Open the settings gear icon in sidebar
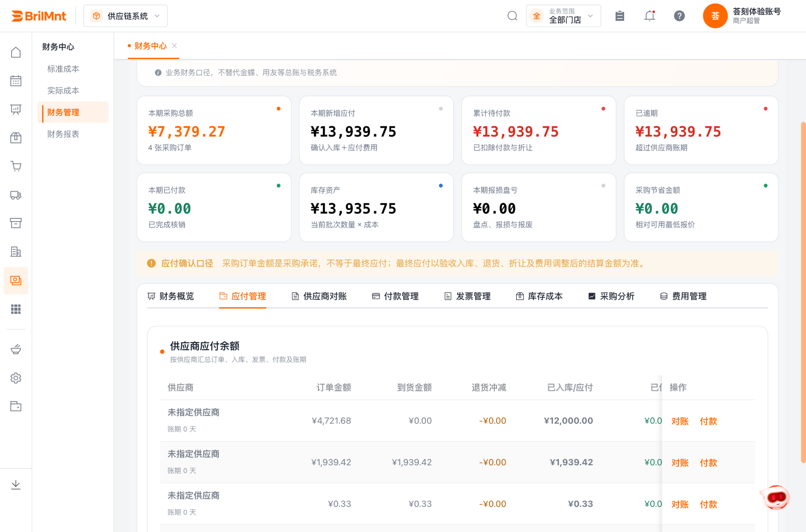The image size is (806, 532). (16, 378)
